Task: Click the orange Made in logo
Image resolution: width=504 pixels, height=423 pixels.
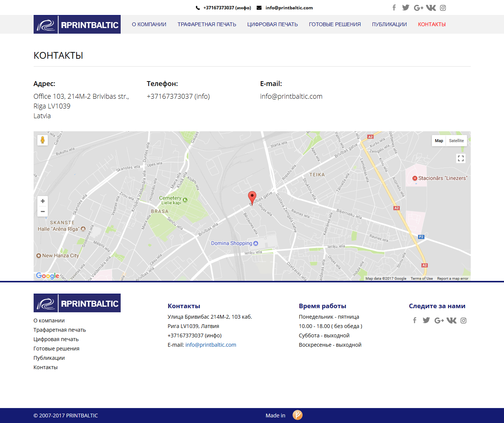Action: 297,415
